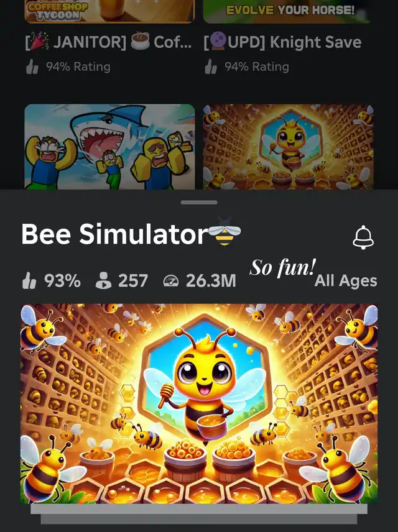Click the 257 active players count

tap(133, 280)
